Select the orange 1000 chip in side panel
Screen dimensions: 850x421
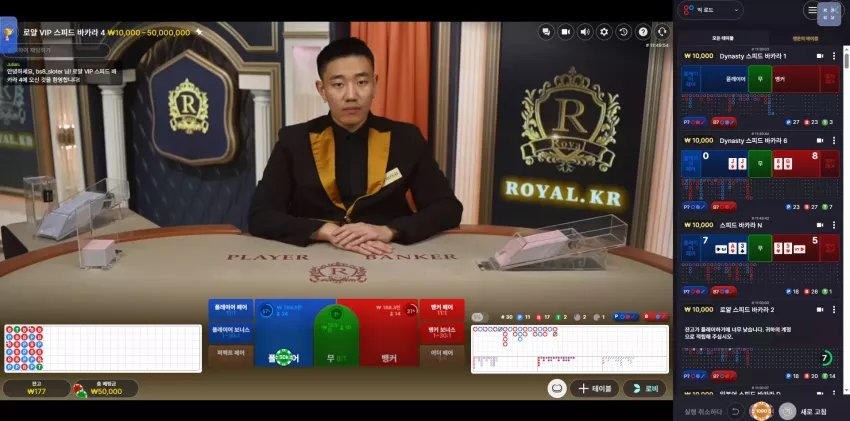click(x=761, y=411)
